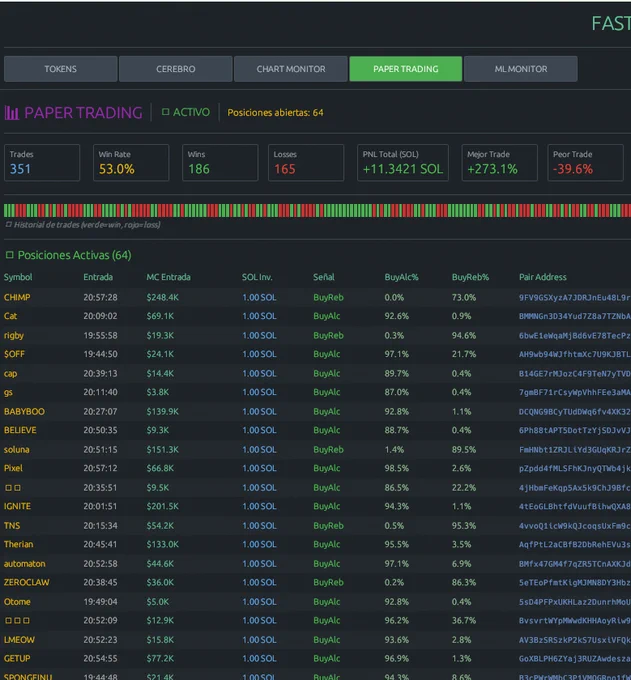Screen dimensions: 631x680
Task: Click Pixel's 98.5% BuyAlc value
Action: 396,468
